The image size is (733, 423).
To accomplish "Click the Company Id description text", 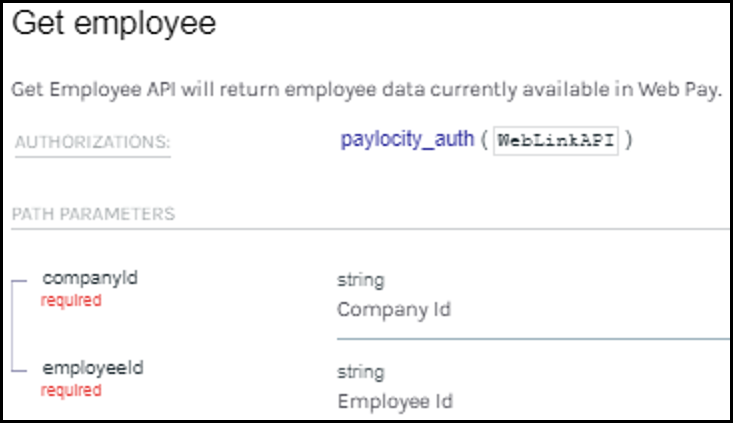I will (x=394, y=309).
